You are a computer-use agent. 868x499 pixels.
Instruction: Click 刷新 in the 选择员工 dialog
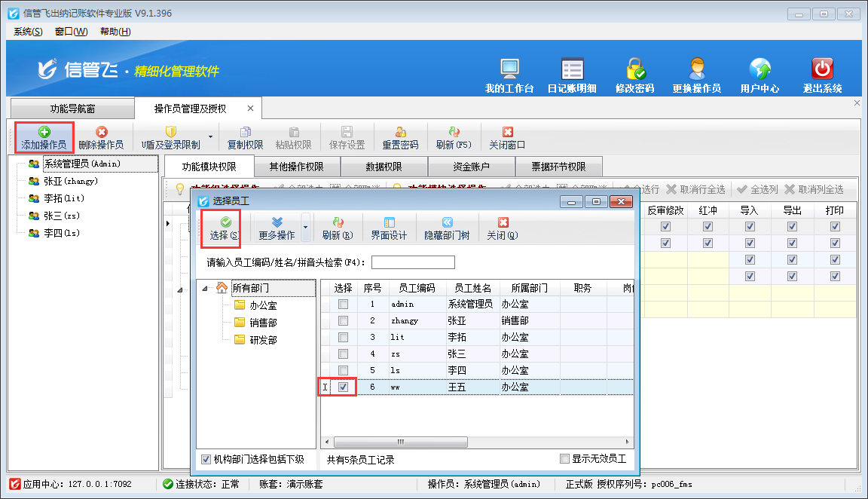337,228
